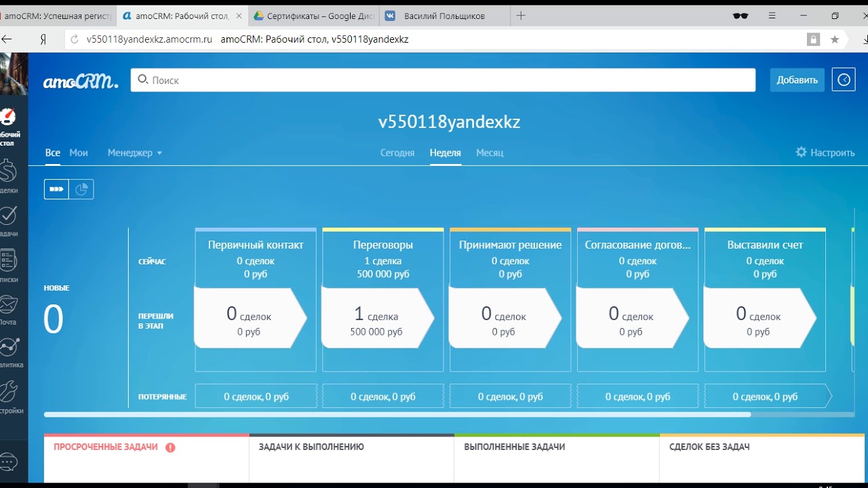Click lost deals box under Принимают решение
The image size is (868, 488).
point(511,396)
